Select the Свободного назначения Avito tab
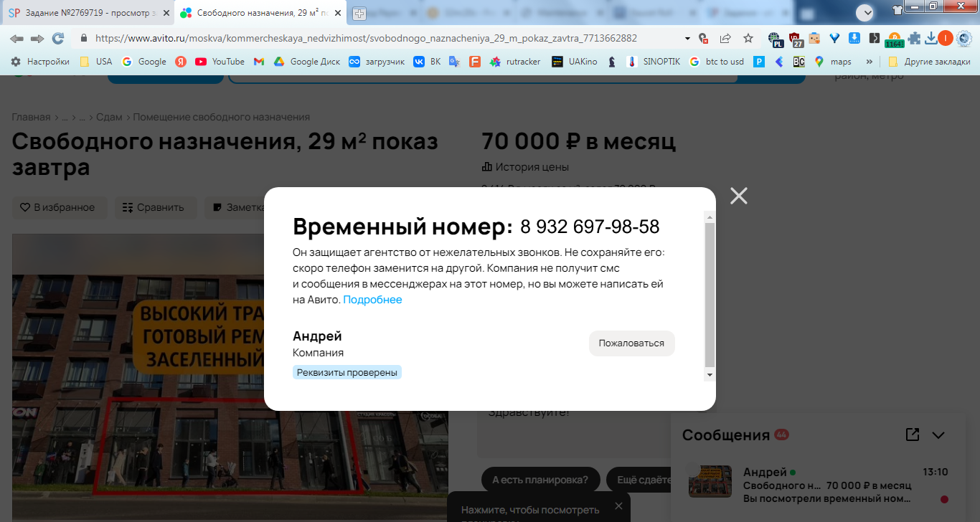 tap(260, 13)
